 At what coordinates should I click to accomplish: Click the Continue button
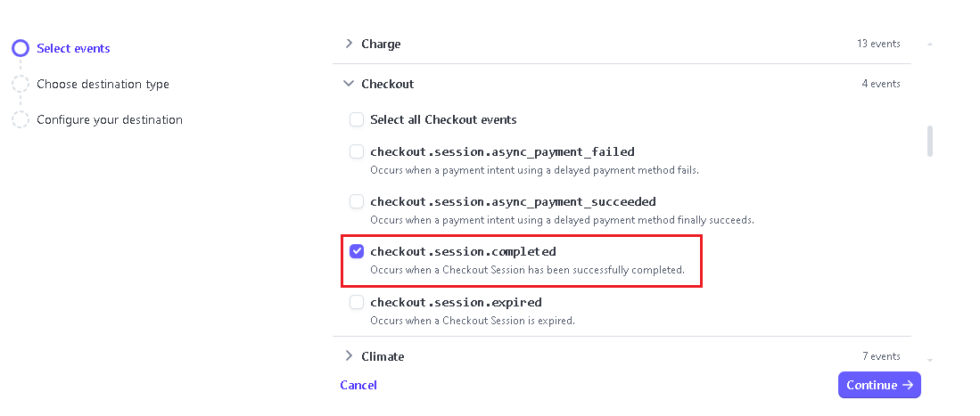click(x=879, y=385)
